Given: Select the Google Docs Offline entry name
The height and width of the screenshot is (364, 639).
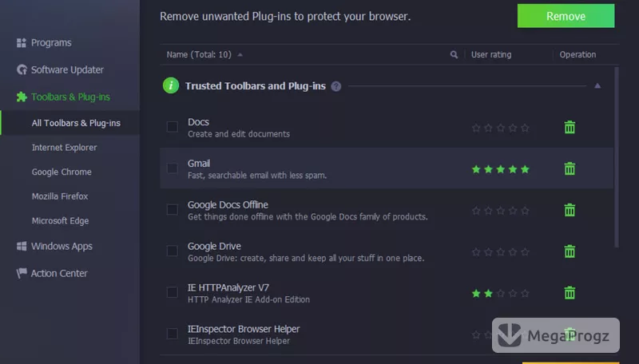Looking at the screenshot, I should click(x=228, y=205).
